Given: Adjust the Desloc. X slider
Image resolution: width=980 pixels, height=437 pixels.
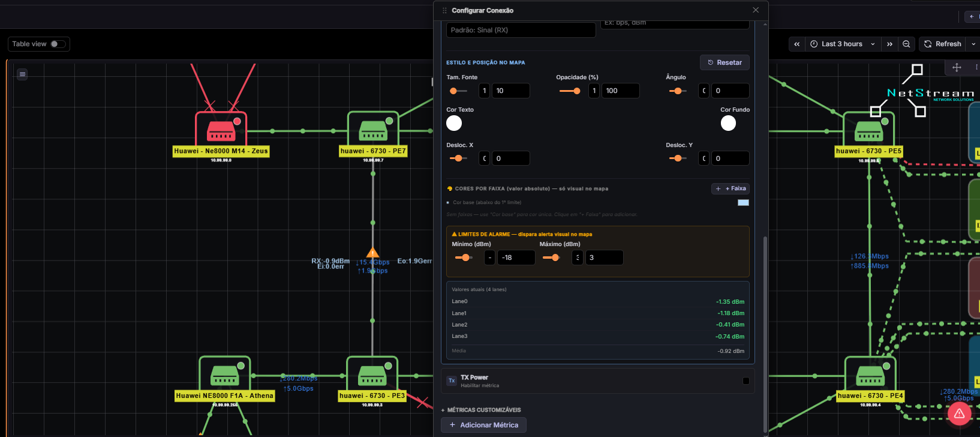Looking at the screenshot, I should click(x=458, y=158).
